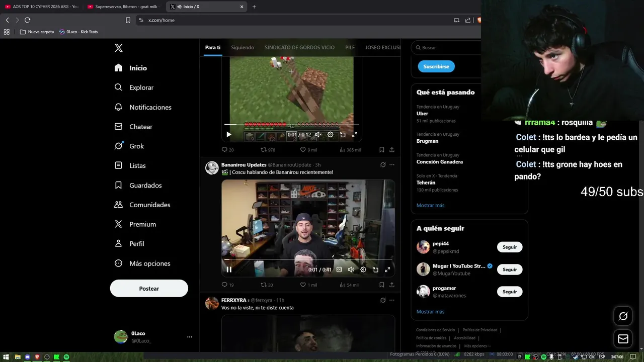Toggle picture-in-picture on the Coscu video

point(375,269)
